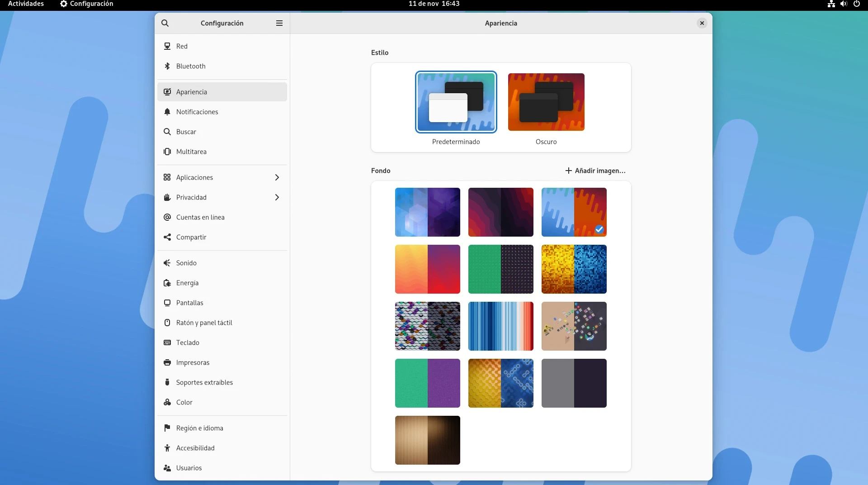Click the power icon in the top bar
This screenshot has height=485, width=868.
pyautogui.click(x=856, y=4)
